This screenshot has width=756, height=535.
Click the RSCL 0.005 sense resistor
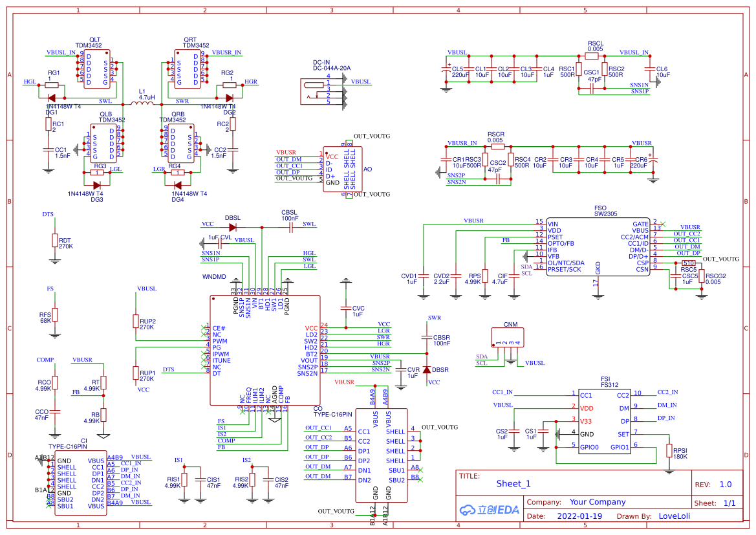pyautogui.click(x=592, y=56)
